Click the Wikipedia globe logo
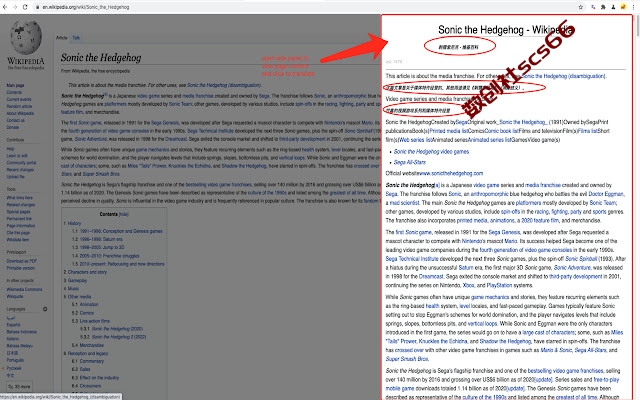640x400 pixels. 26,38
